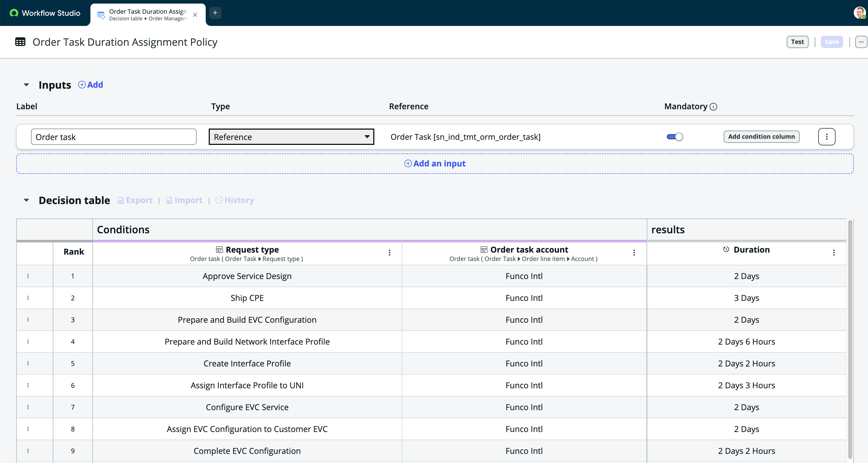This screenshot has width=868, height=463.
Task: Click the decision table icon beside the title
Action: (20, 42)
